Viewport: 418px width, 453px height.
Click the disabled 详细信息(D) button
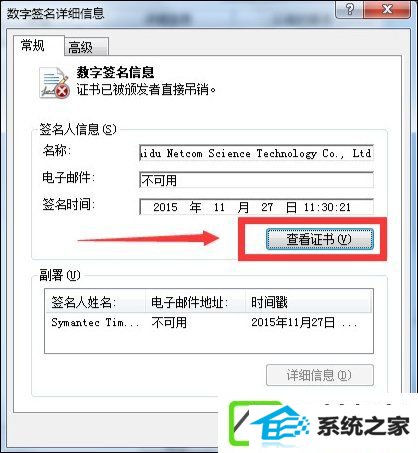coord(320,375)
